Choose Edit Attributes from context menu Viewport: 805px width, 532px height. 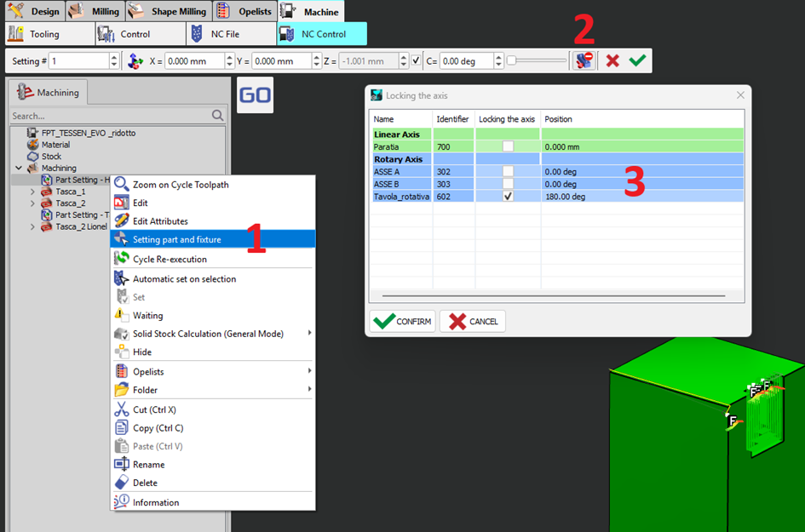[160, 221]
